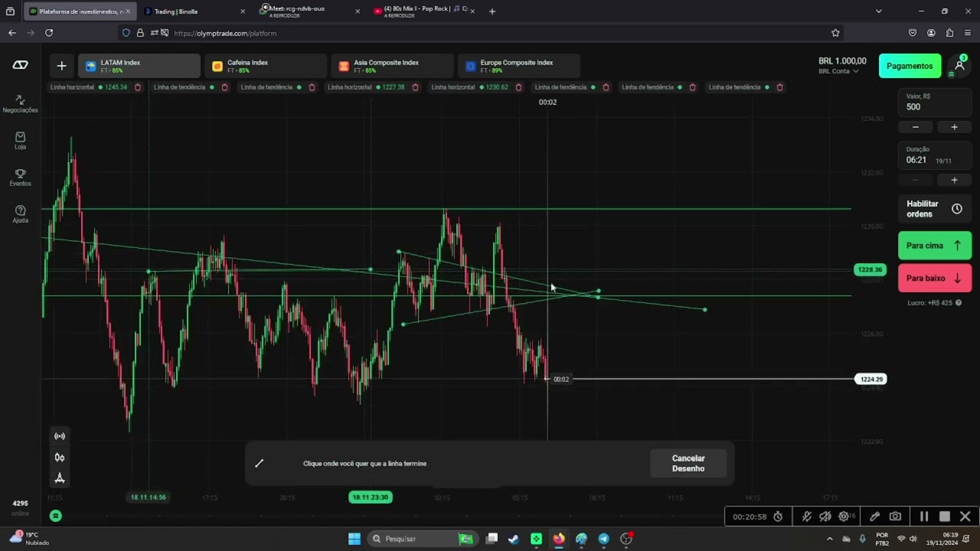Switch to the Trading Binolla browser tab
Screen dimensions: 980x551
click(194, 11)
